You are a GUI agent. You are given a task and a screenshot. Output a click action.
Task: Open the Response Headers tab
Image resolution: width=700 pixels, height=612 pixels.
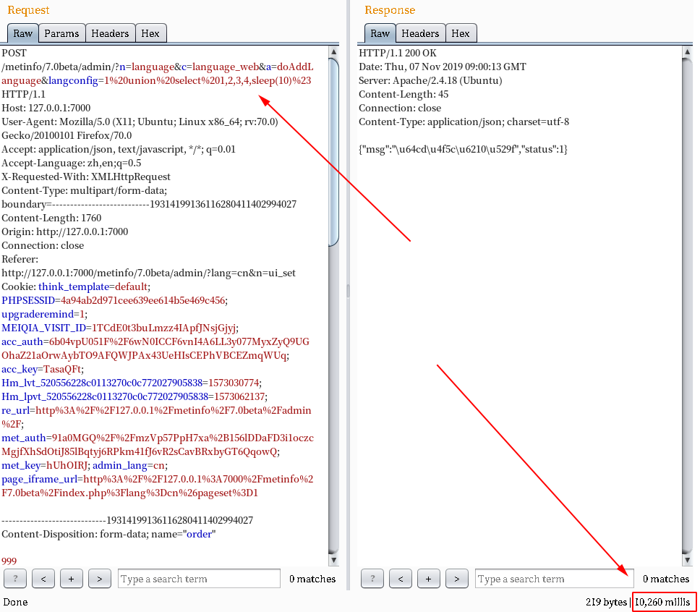click(x=420, y=33)
